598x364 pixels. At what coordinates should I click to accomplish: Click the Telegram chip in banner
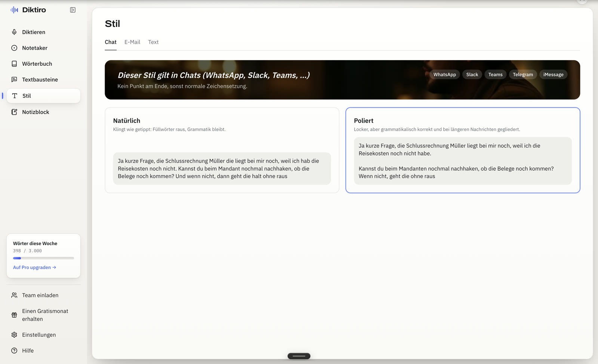523,74
